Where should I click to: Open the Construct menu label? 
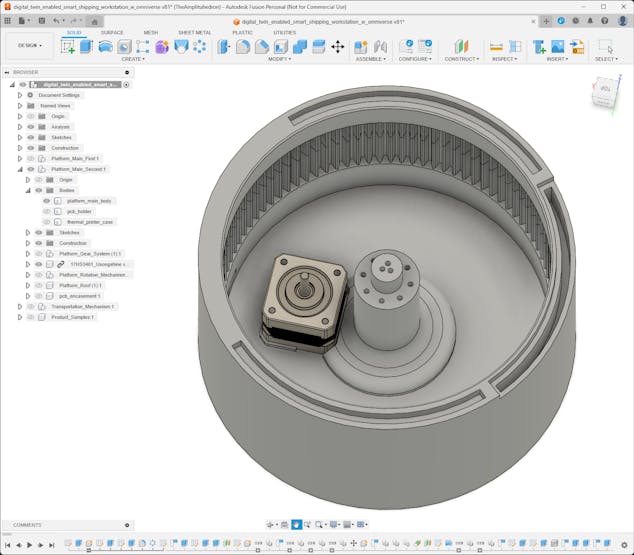click(x=461, y=59)
